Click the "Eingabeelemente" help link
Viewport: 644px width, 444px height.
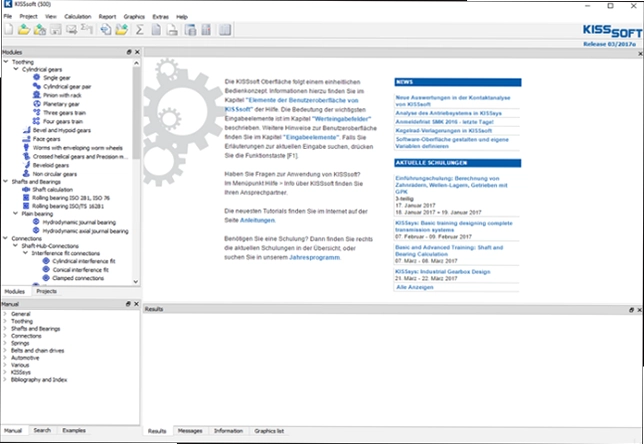coord(312,137)
